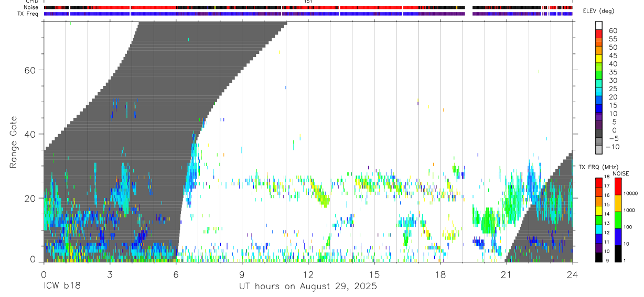This screenshot has height=297, width=644.
Task: Pick the light gray bottom swatch of the ELEV bar
Action: pos(599,149)
